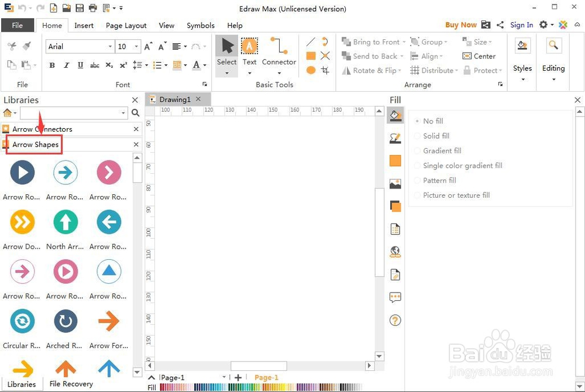Open the library search box dropdown arrow
585x392 pixels.
tap(123, 113)
